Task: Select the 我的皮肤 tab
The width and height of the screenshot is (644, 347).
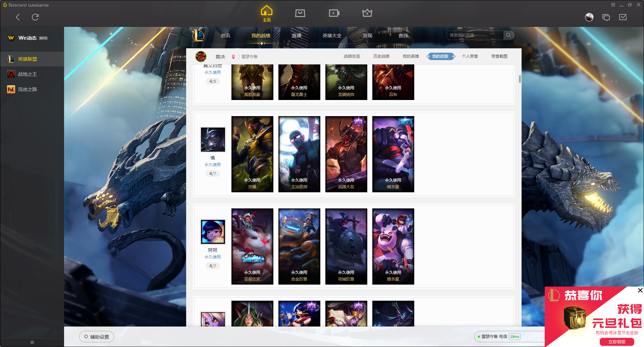Action: coord(441,56)
